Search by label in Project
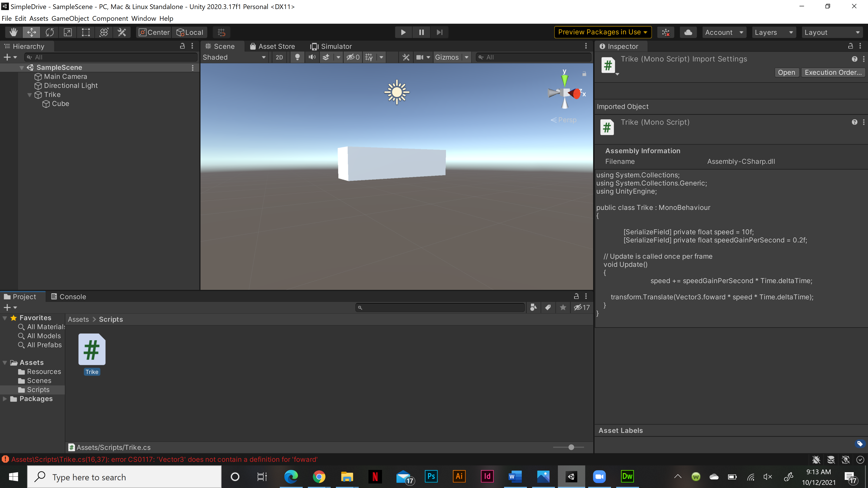This screenshot has width=868, height=488. pos(548,307)
